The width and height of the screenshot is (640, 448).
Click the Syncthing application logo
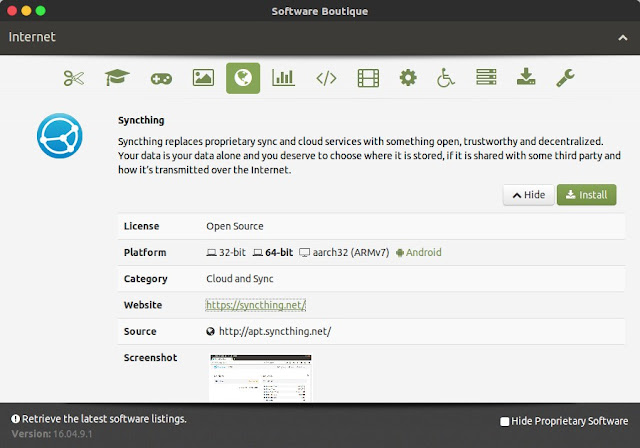pos(60,136)
